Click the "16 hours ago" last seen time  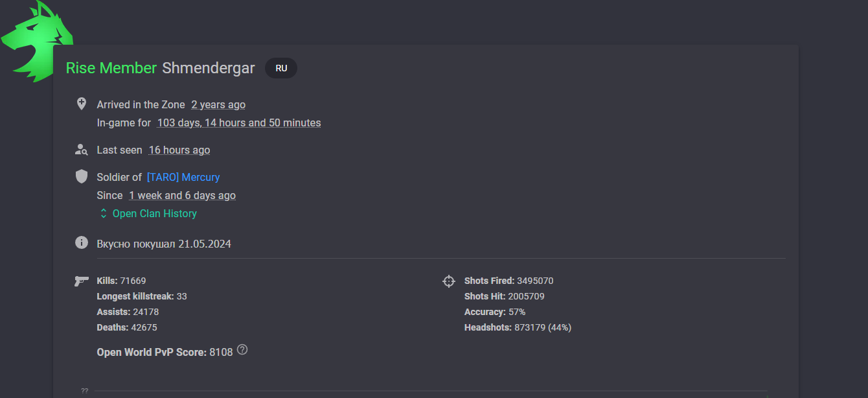point(179,150)
